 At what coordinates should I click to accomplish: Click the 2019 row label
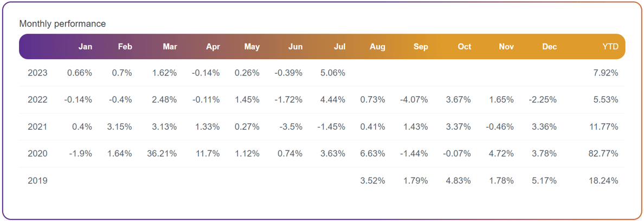pos(37,181)
